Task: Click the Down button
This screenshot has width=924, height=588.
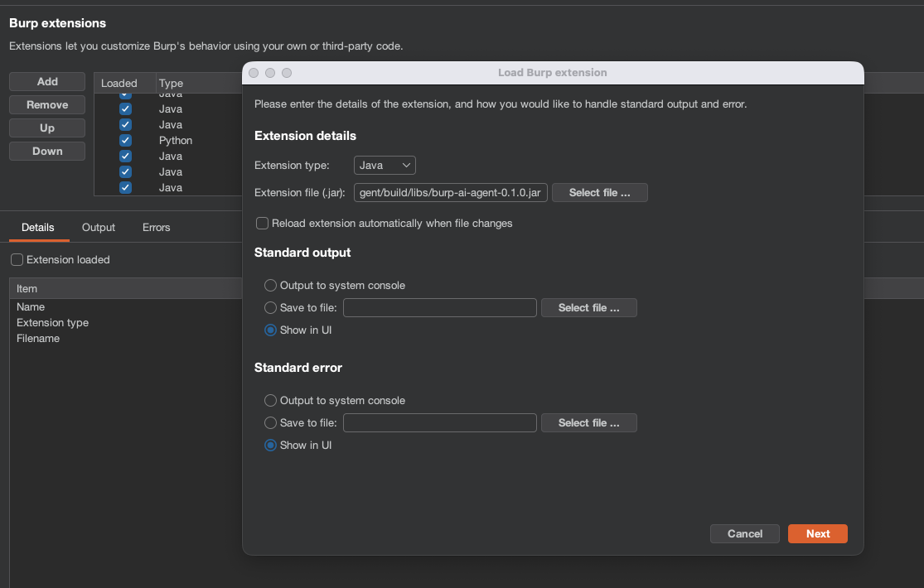Action: coord(46,151)
